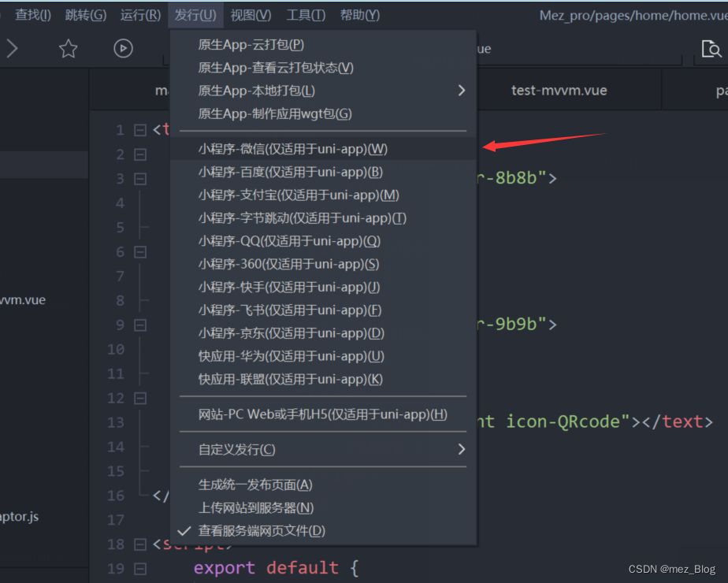The width and height of the screenshot is (728, 583).
Task: Expand 原生App-本地打包(L) submenu arrow
Action: click(461, 91)
